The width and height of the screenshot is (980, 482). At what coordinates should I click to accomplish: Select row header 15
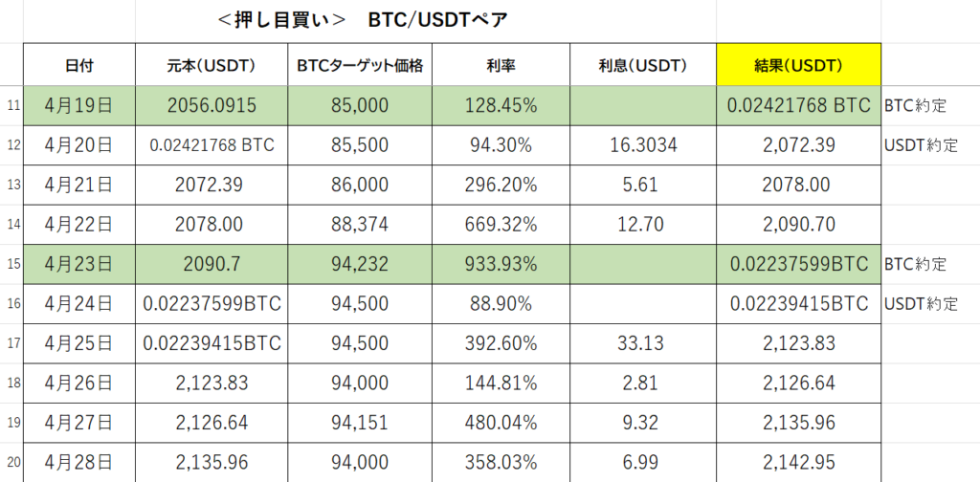coord(11,264)
